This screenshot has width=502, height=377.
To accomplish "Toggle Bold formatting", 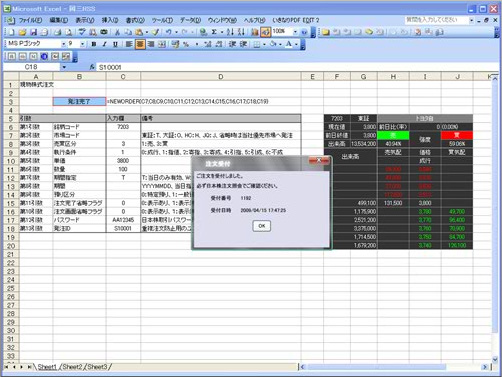I will click(94, 44).
